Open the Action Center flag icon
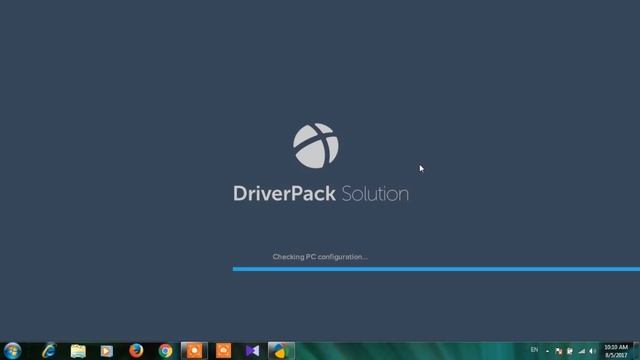The image size is (640, 360). pos(558,351)
